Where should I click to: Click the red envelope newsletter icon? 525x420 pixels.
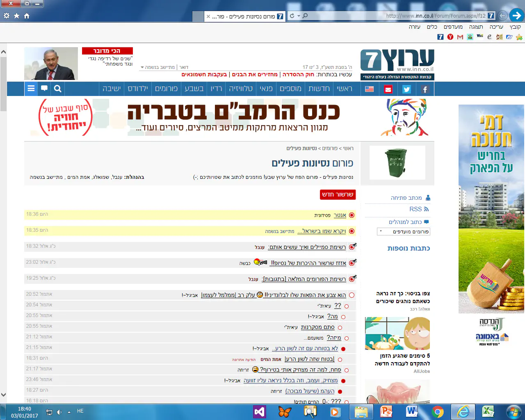tap(388, 89)
